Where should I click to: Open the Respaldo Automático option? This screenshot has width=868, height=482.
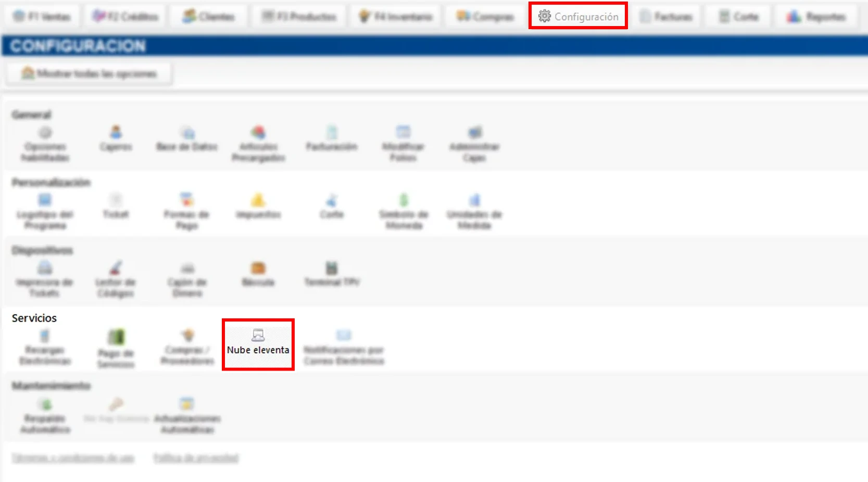[x=45, y=412]
